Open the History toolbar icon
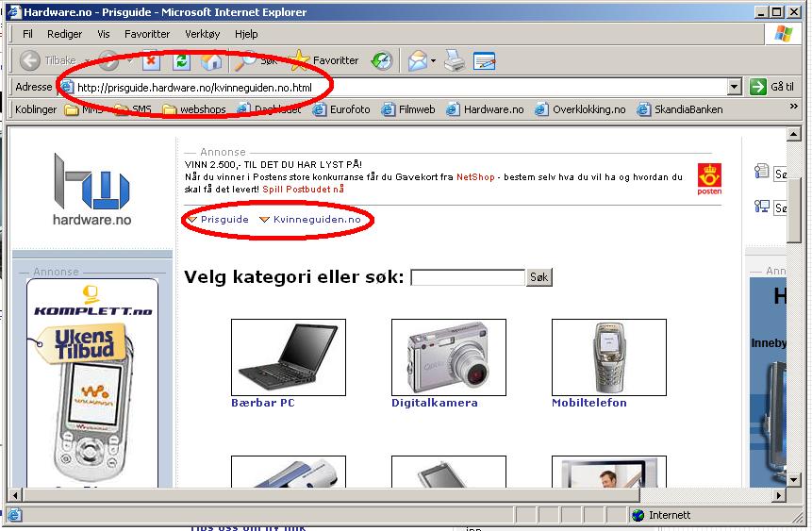The height and width of the screenshot is (531, 812). click(x=382, y=60)
